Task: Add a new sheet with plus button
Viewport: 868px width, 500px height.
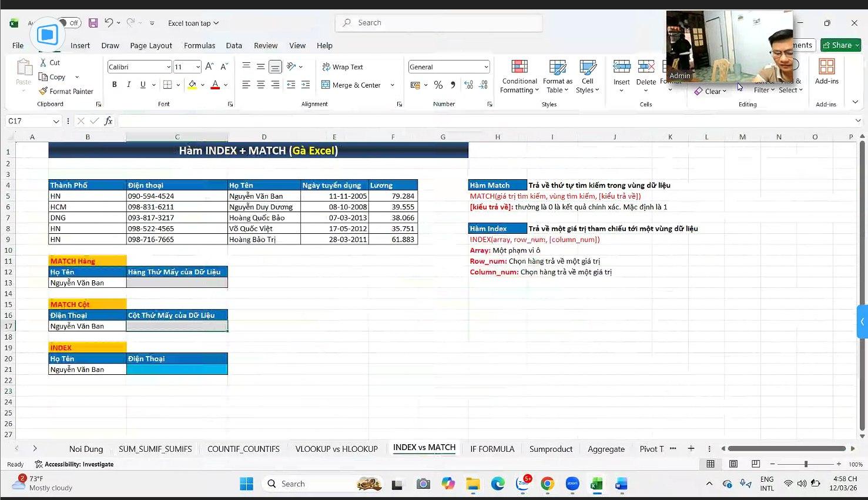Action: tap(691, 448)
